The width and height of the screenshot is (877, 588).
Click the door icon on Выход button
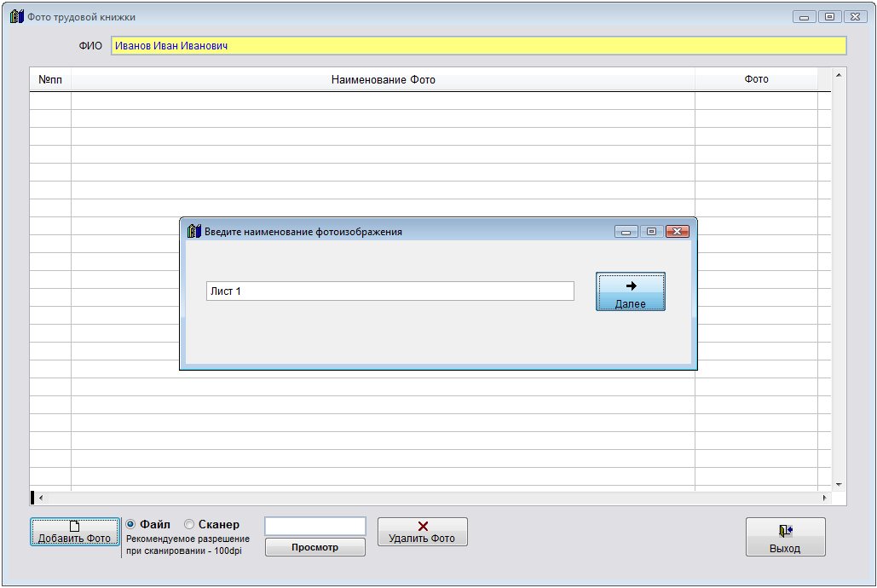(785, 530)
